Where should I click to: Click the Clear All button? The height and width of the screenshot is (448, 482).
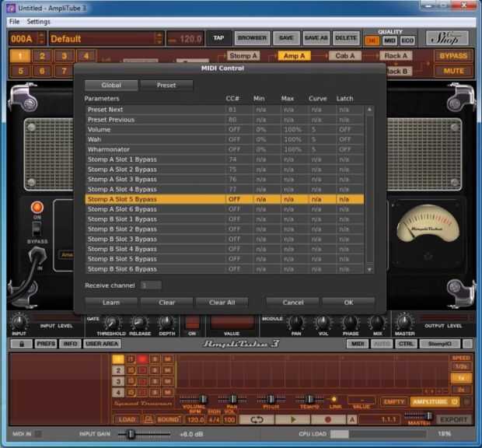pos(221,302)
